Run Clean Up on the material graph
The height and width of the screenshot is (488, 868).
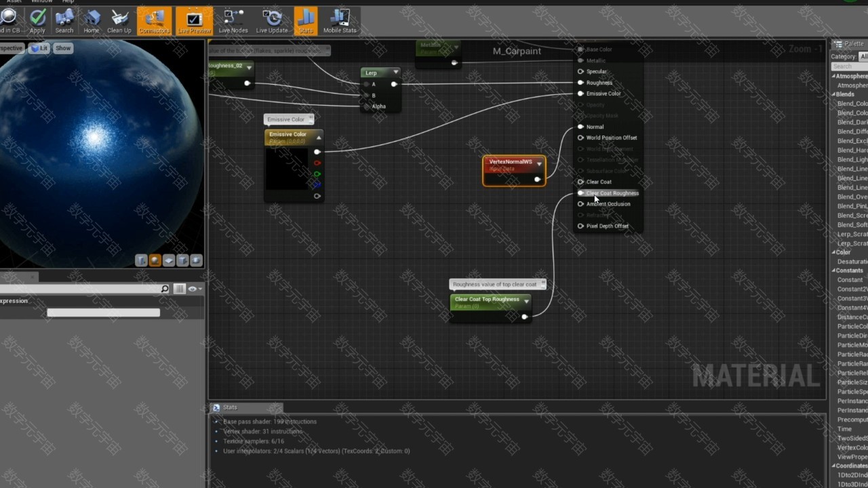point(119,20)
